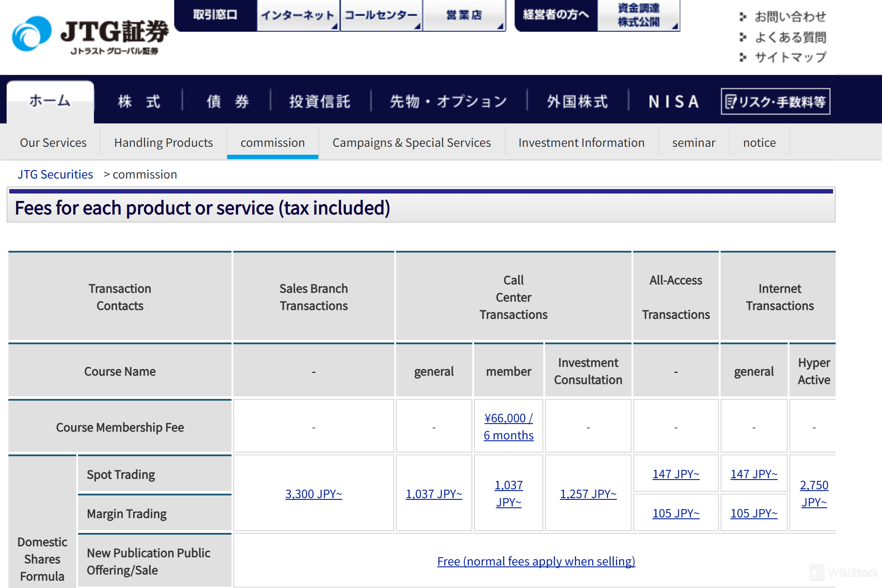Image resolution: width=882 pixels, height=588 pixels.
Task: Open the コールセンター trading window button
Action: (381, 15)
